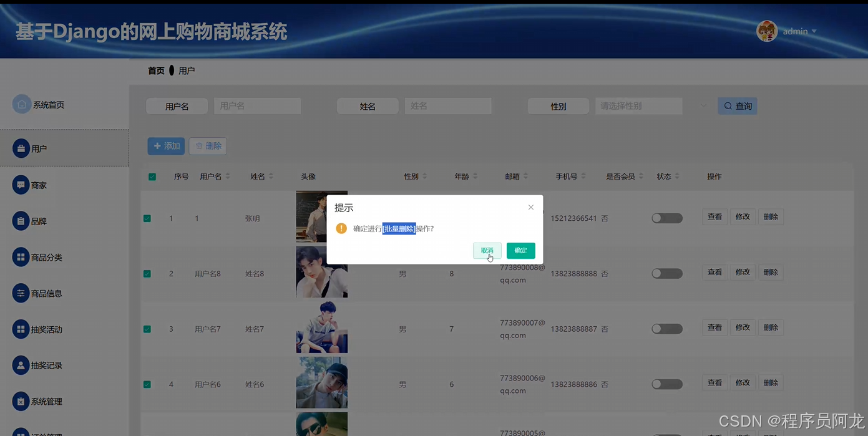Viewport: 868px width, 436px height.
Task: Open the 品牌 sidebar icon
Action: [x=21, y=221]
